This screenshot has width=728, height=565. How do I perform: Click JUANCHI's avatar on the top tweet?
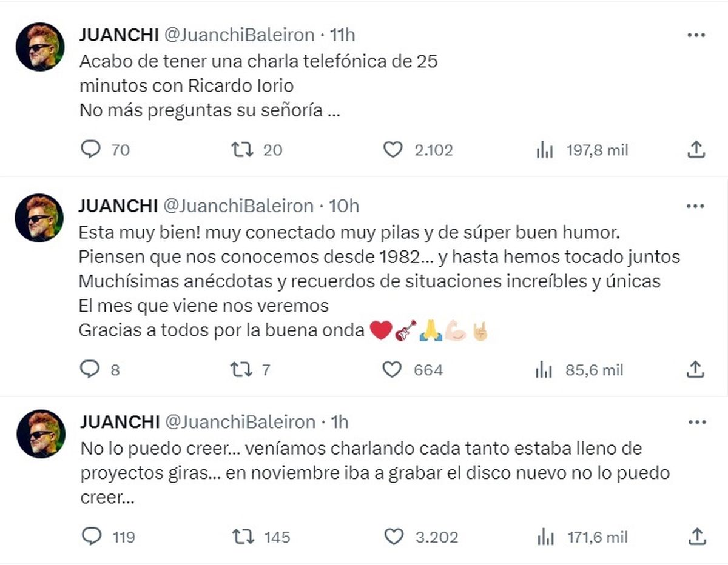click(x=39, y=39)
